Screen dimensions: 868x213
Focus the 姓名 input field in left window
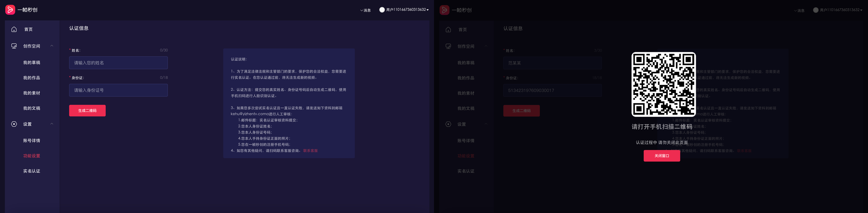point(118,63)
